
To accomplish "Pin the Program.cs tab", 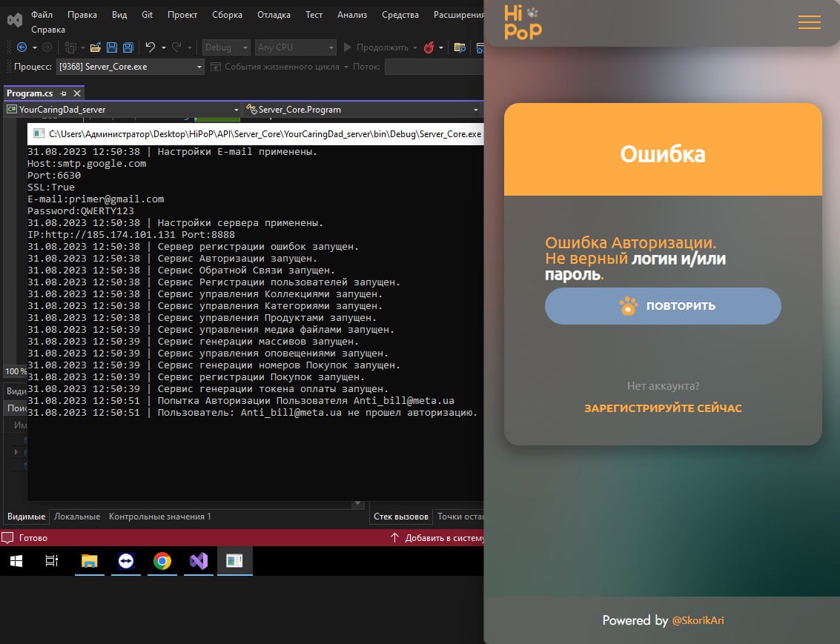I will (x=63, y=93).
